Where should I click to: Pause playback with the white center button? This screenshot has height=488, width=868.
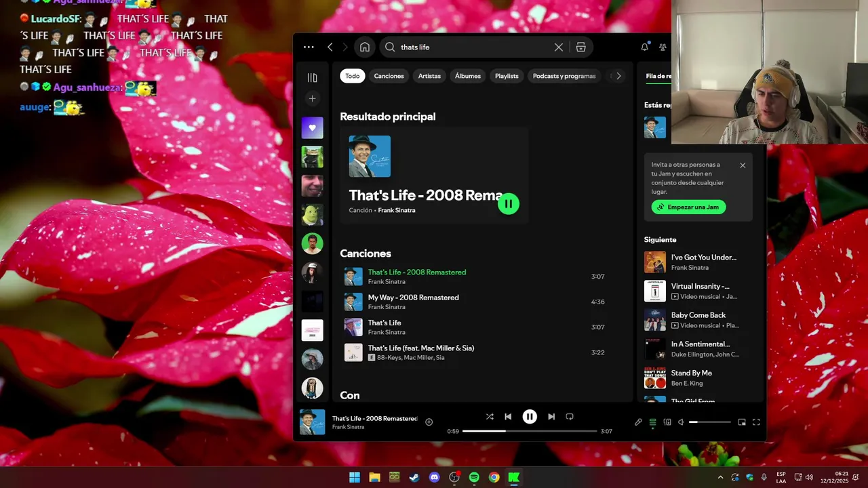530,417
